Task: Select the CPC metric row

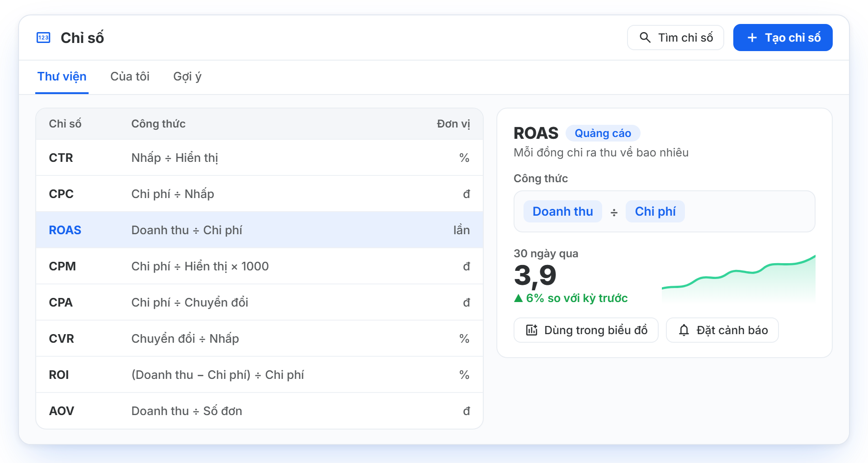Action: [x=259, y=194]
